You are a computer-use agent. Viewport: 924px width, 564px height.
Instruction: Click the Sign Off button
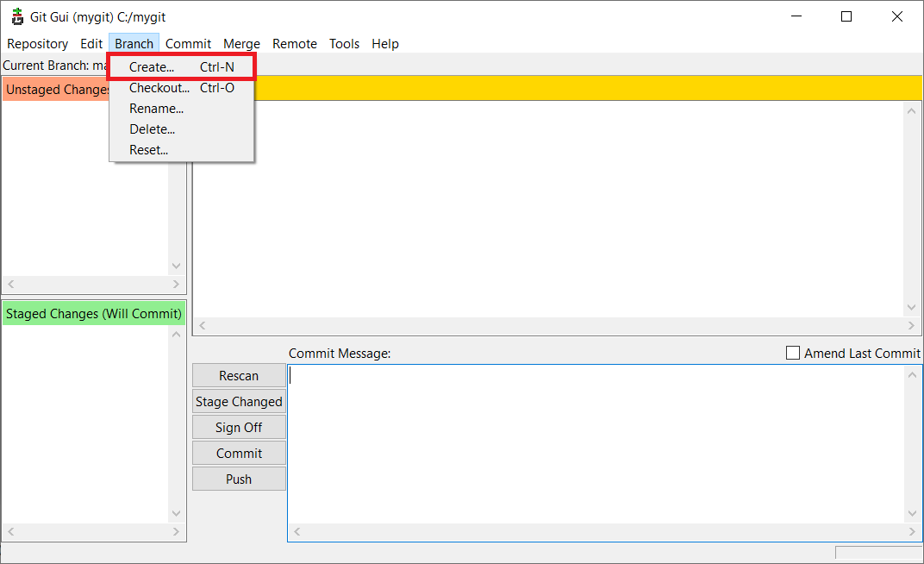[239, 428]
